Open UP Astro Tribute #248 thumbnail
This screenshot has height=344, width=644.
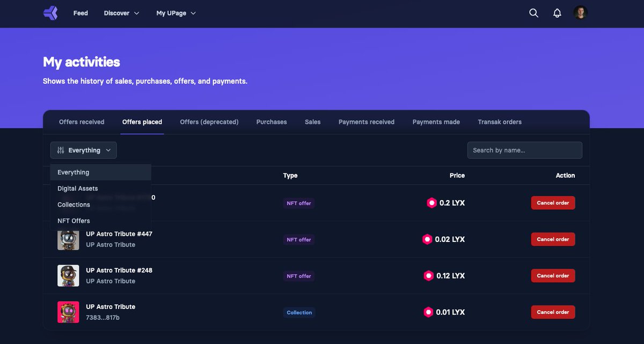coord(68,276)
